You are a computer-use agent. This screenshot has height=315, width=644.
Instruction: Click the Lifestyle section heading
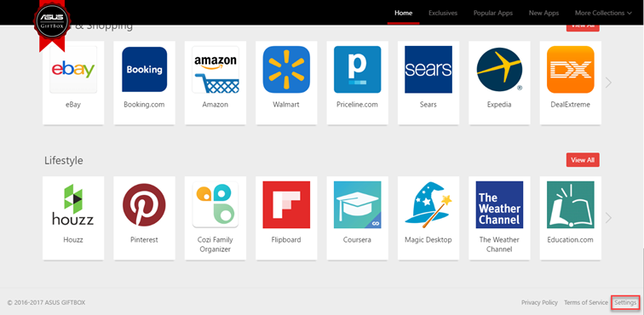coord(64,160)
